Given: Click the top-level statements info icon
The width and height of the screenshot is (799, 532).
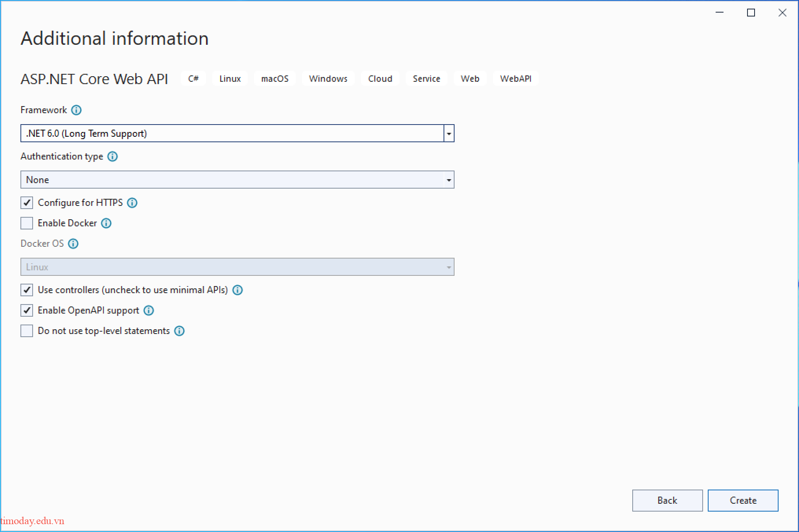Looking at the screenshot, I should pyautogui.click(x=179, y=331).
